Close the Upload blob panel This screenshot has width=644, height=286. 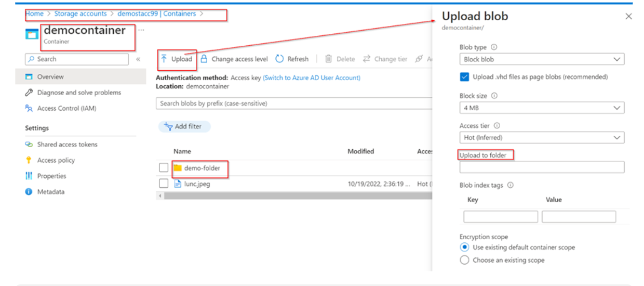pos(629,17)
